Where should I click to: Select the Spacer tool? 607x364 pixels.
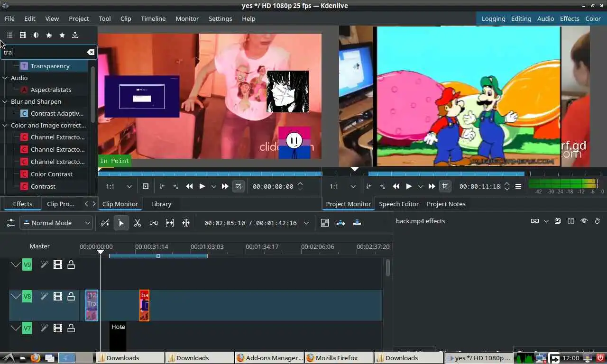[x=154, y=223]
